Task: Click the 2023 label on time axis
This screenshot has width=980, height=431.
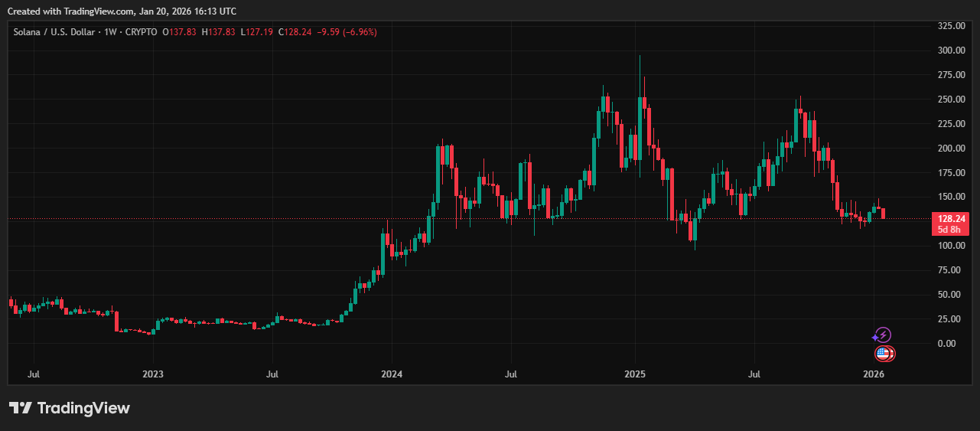Action: coord(153,375)
